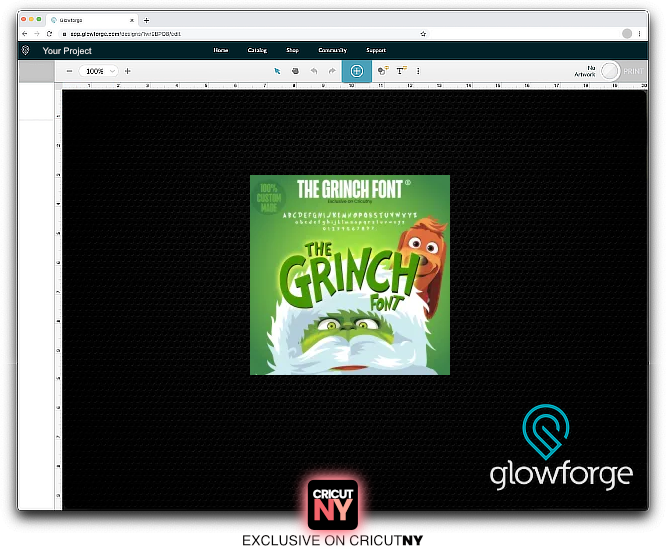The width and height of the screenshot is (666, 552).
Task: Select the text tool T icon
Action: coord(401,71)
